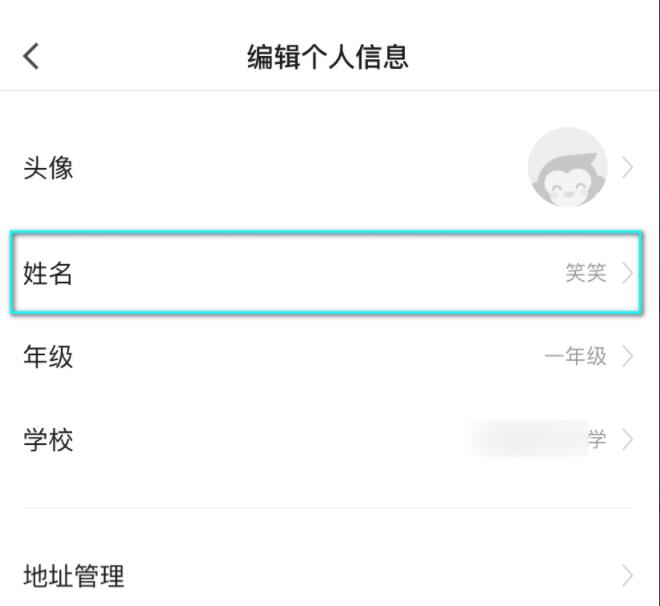The image size is (660, 606).
Task: Open the chevron in the 学校 row
Action: (628, 439)
